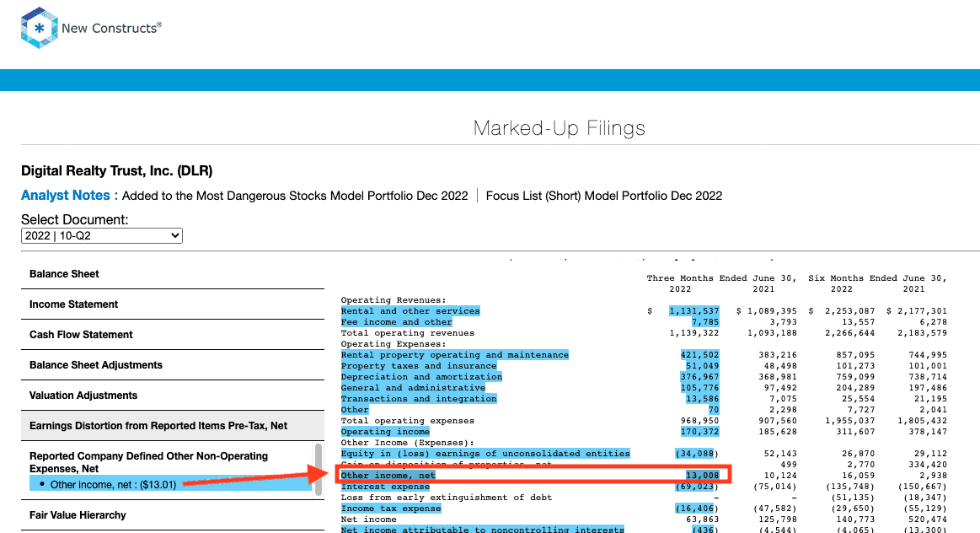Open the Fair Value Hierarchy section
Viewport: 980px width, 533px height.
[173, 515]
